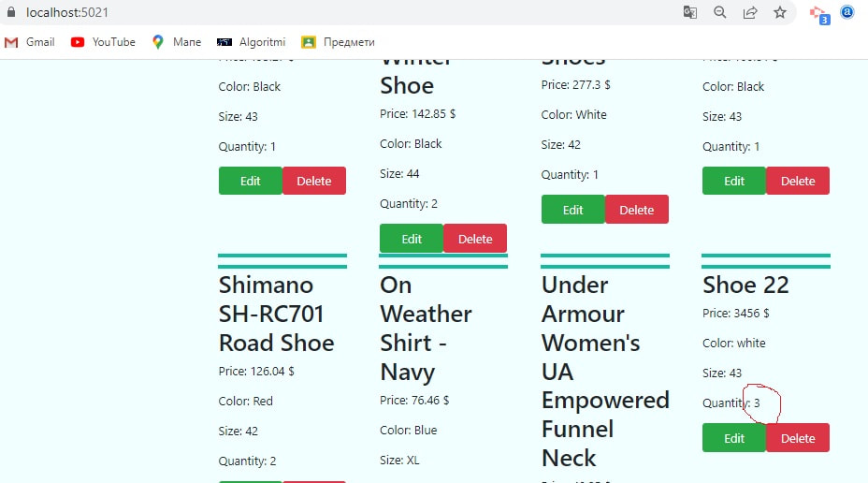
Task: Select the text Price: 126.04 $
Action: tap(256, 371)
